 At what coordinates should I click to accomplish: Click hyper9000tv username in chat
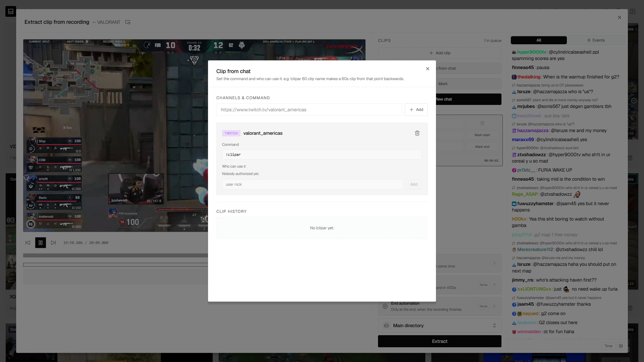[532, 52]
